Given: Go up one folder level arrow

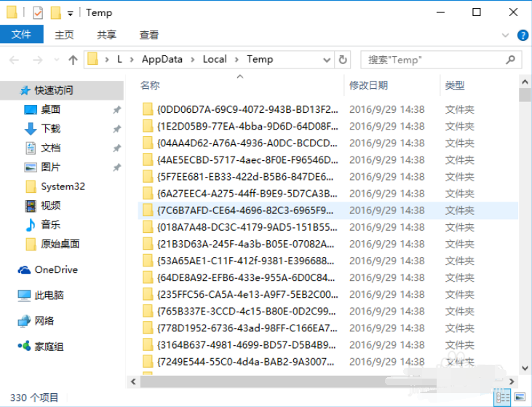Looking at the screenshot, I should (73, 60).
